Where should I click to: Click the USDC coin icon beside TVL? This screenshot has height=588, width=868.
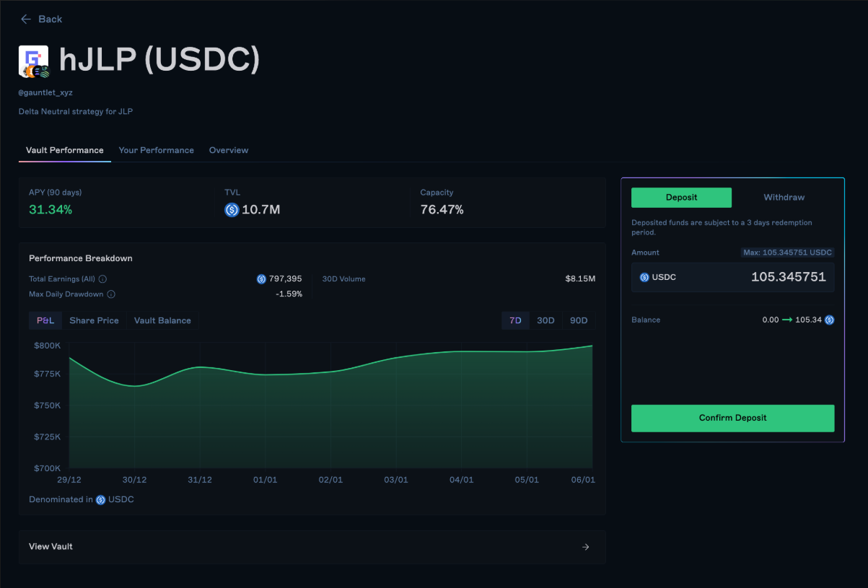(x=232, y=210)
